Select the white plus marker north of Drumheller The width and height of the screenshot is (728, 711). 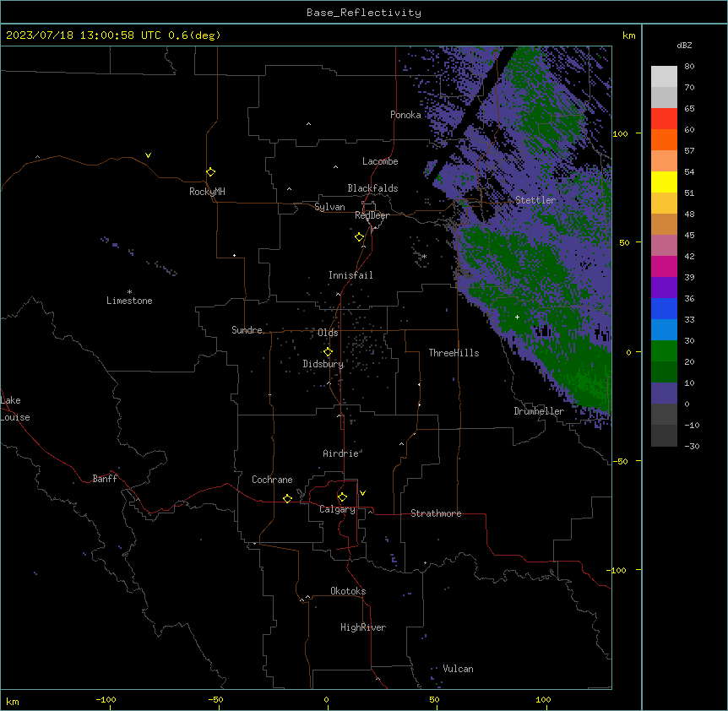pos(517,317)
